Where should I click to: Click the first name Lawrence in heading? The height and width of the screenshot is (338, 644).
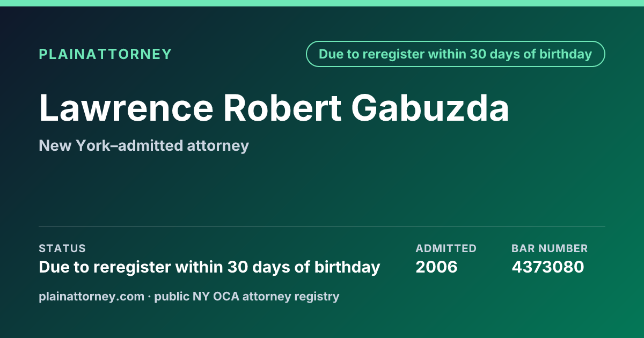coord(126,108)
